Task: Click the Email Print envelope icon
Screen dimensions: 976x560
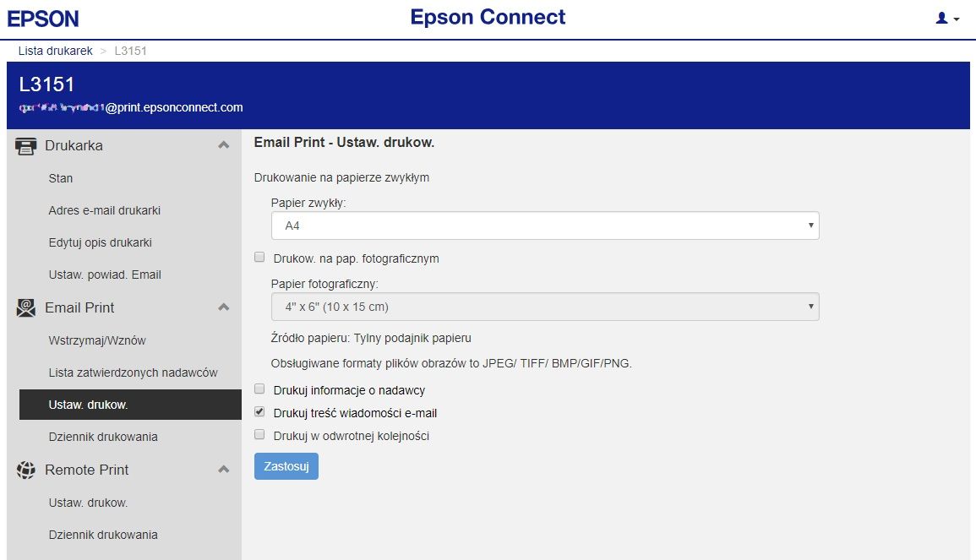Action: click(x=25, y=308)
